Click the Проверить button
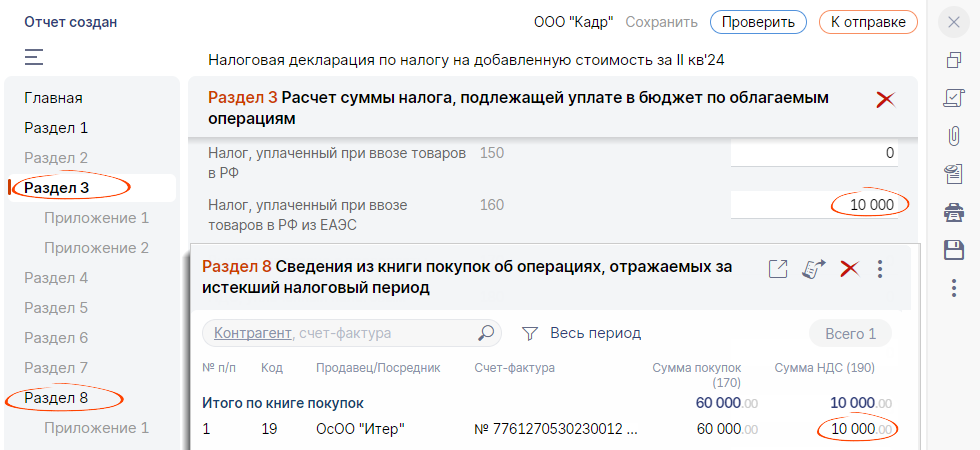Viewport: 980px width, 450px height. pyautogui.click(x=758, y=22)
